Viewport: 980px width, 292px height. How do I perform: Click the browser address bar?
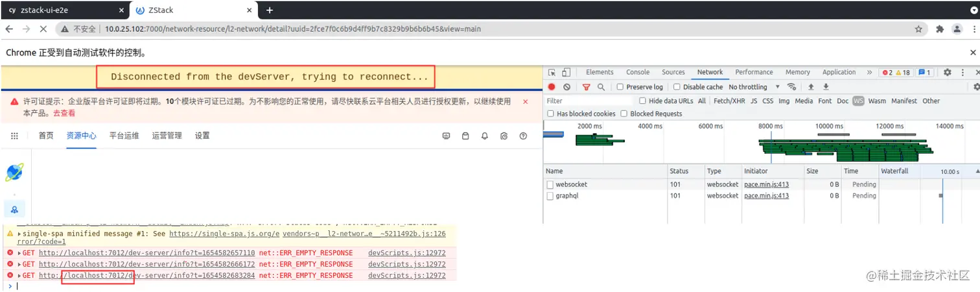click(491, 29)
